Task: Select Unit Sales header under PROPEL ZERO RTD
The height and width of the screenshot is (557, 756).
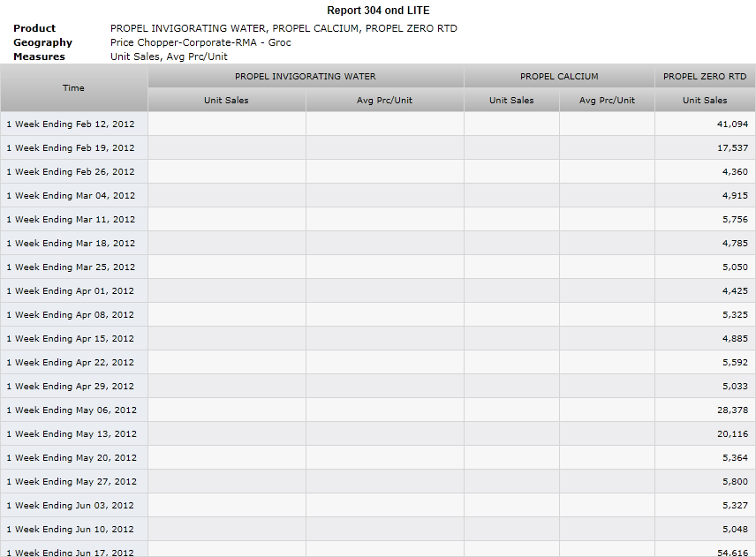Action: coord(705,101)
